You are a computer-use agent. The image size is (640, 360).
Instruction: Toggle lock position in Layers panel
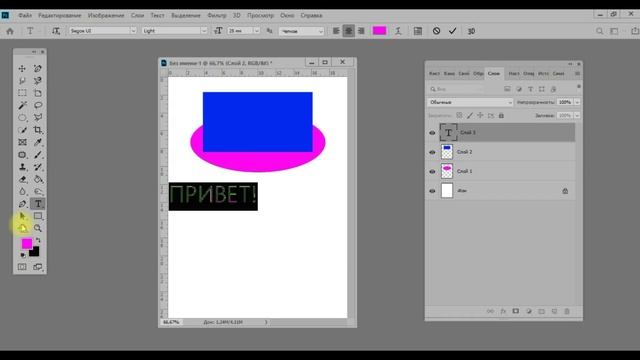(x=480, y=116)
